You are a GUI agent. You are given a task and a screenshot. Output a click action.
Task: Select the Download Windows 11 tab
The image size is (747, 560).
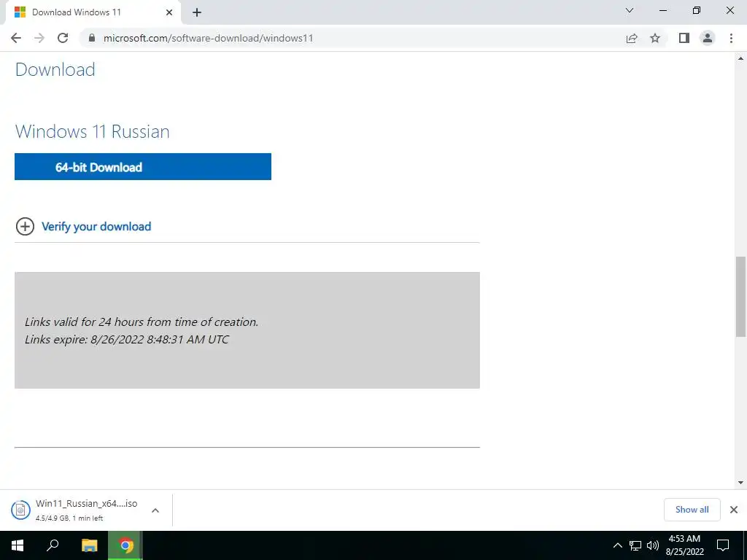93,12
